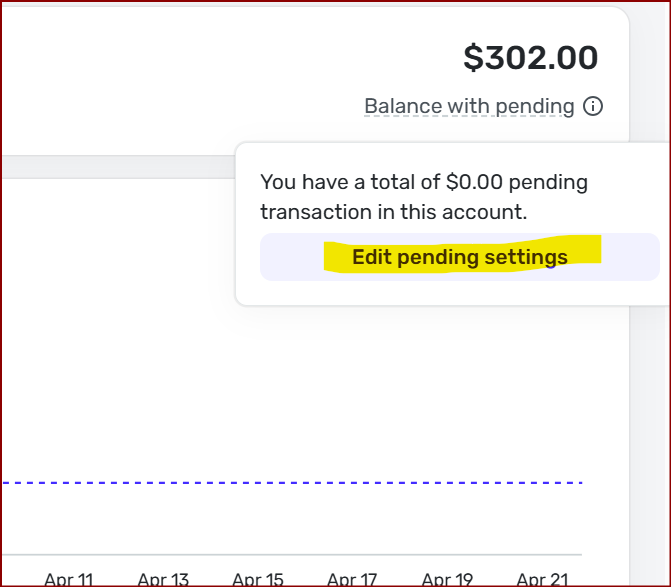671x587 pixels.
Task: Pick the Apr 19 axis label
Action: coord(447,579)
